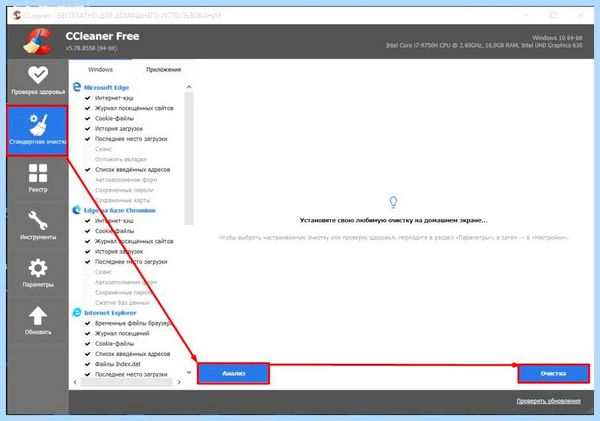Click the vertical scrollbar thumb in cleaner list
Viewport: 600px width, 421px height.
189,158
